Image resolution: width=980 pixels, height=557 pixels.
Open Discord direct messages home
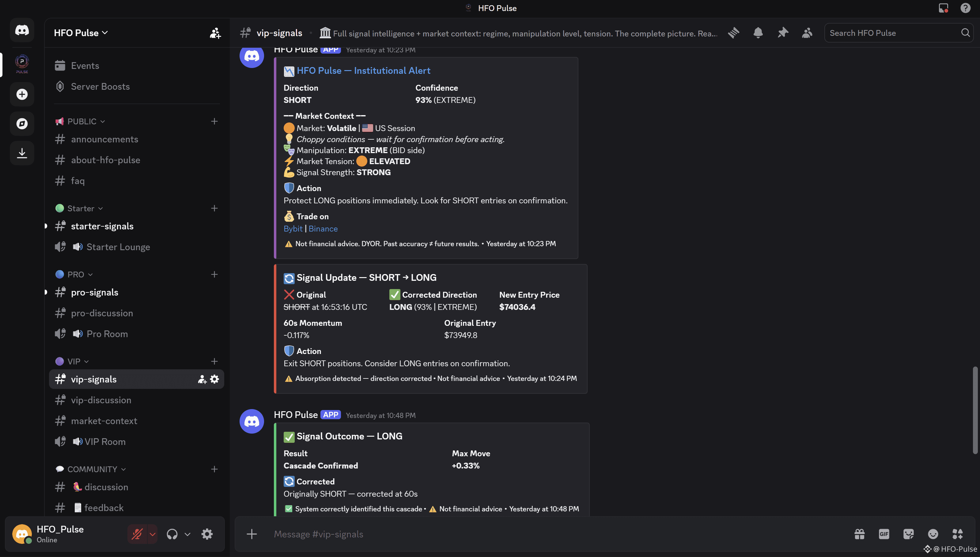click(22, 30)
